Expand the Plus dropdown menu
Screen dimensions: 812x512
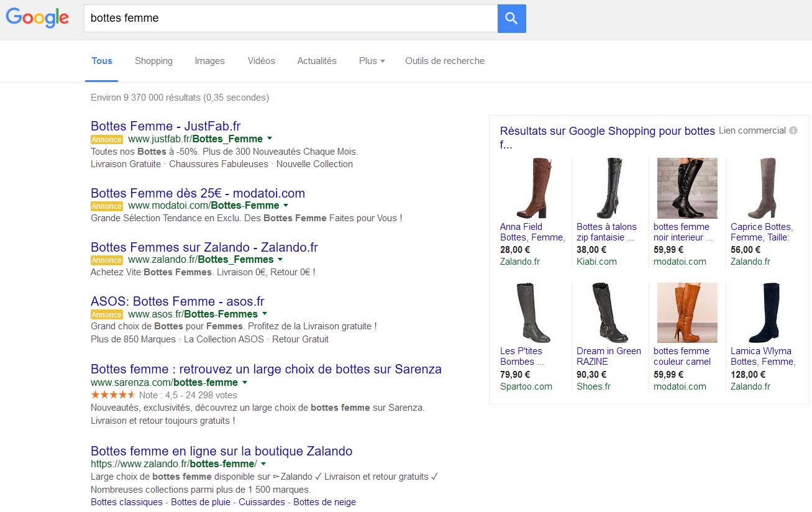click(x=372, y=61)
